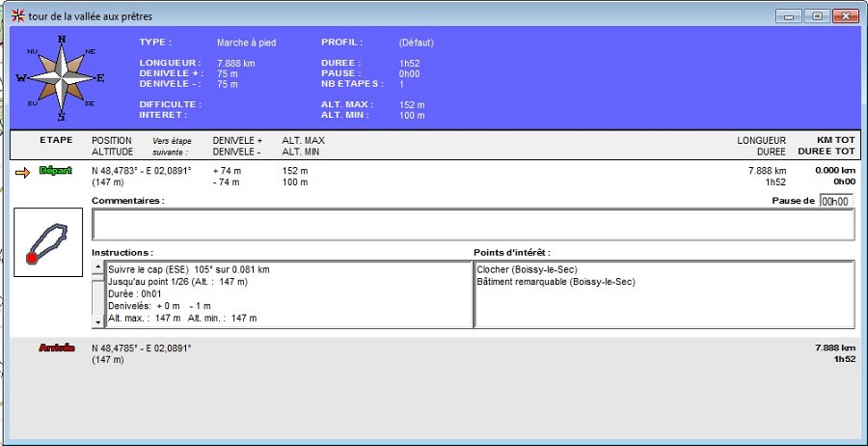Click the Commentaires text box
868x446 pixels.
click(473, 224)
